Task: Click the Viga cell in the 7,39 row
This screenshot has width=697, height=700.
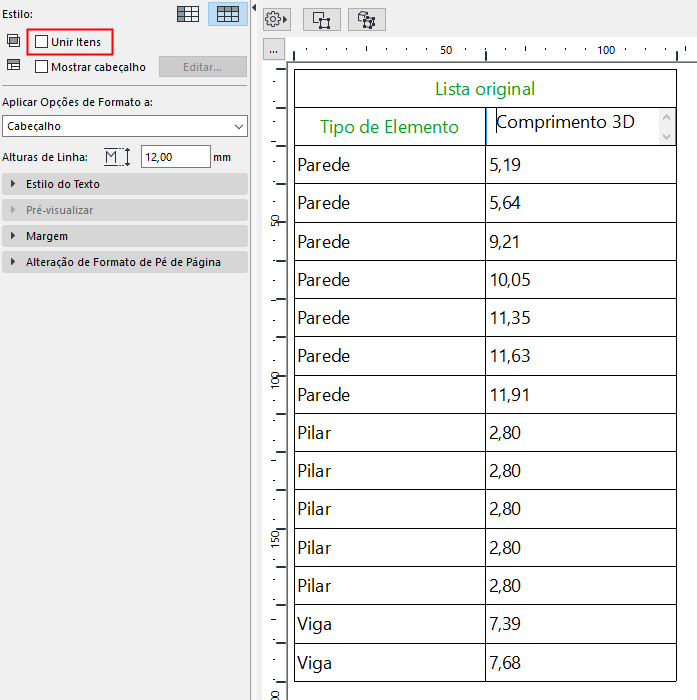Action: coord(390,624)
